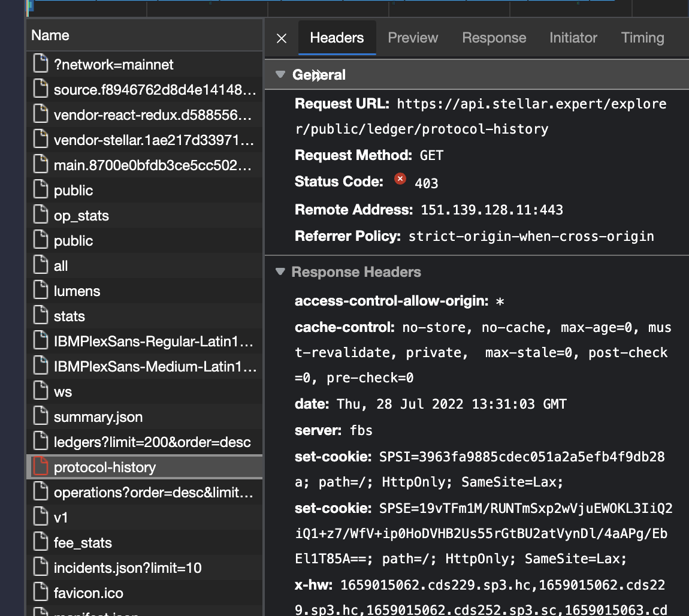Screen dimensions: 689x616
Task: Click file icon beside operations?order=desc&limit
Action: pyautogui.click(x=40, y=491)
